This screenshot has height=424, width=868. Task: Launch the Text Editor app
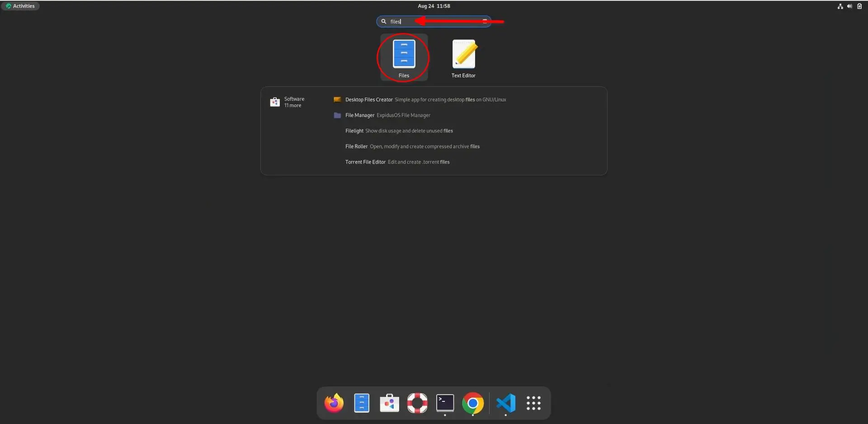click(x=463, y=53)
